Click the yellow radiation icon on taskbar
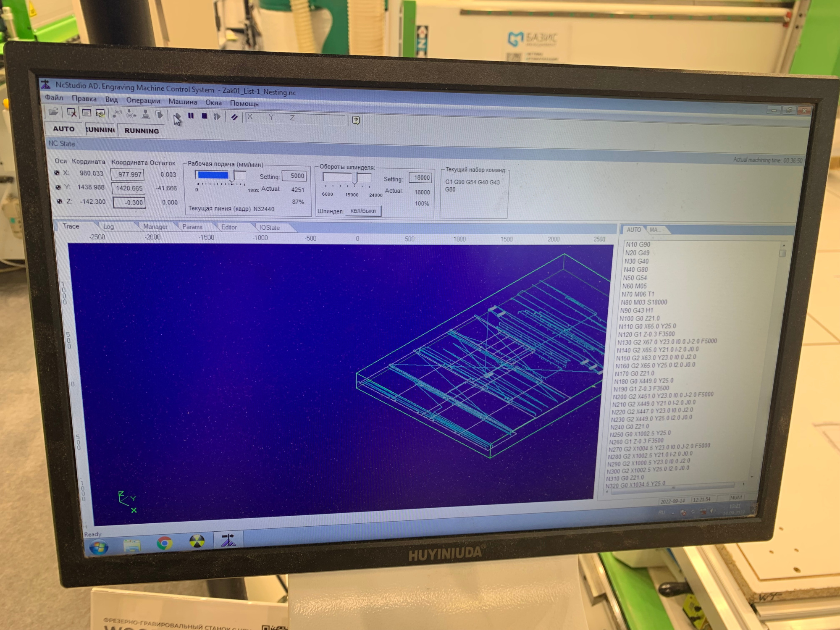The height and width of the screenshot is (630, 840). tap(197, 541)
